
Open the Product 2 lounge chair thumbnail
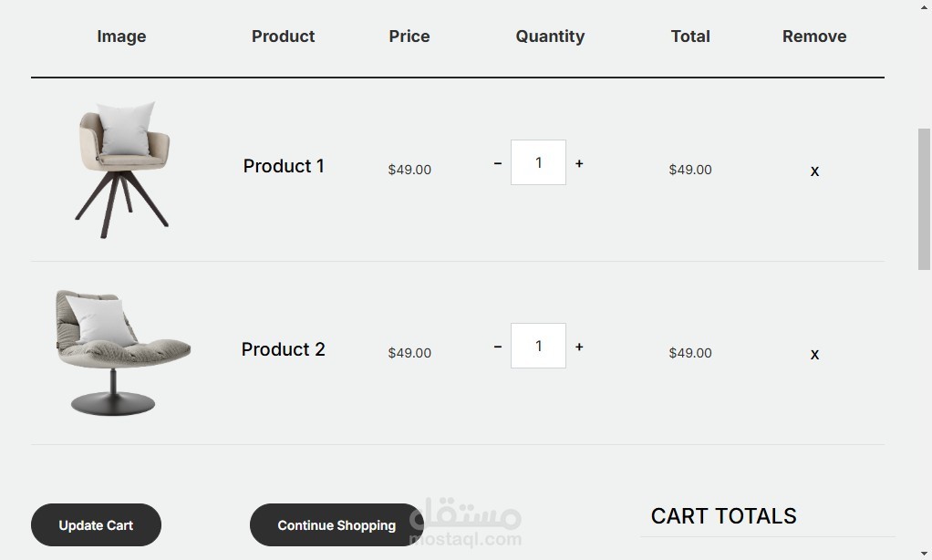click(122, 352)
